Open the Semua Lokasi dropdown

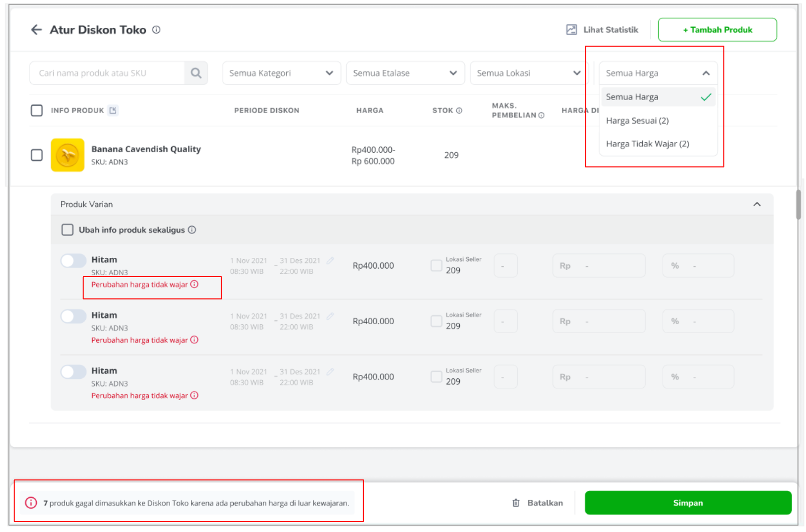pos(529,73)
